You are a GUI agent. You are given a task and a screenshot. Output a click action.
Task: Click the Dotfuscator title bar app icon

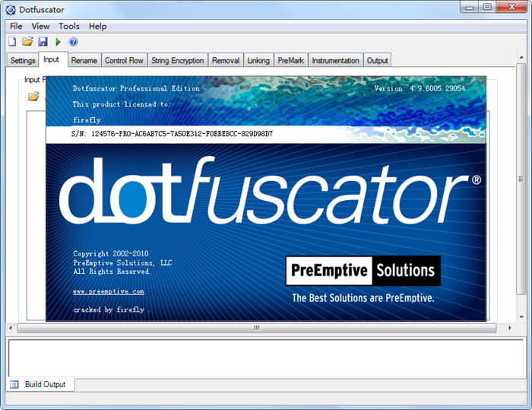point(10,9)
